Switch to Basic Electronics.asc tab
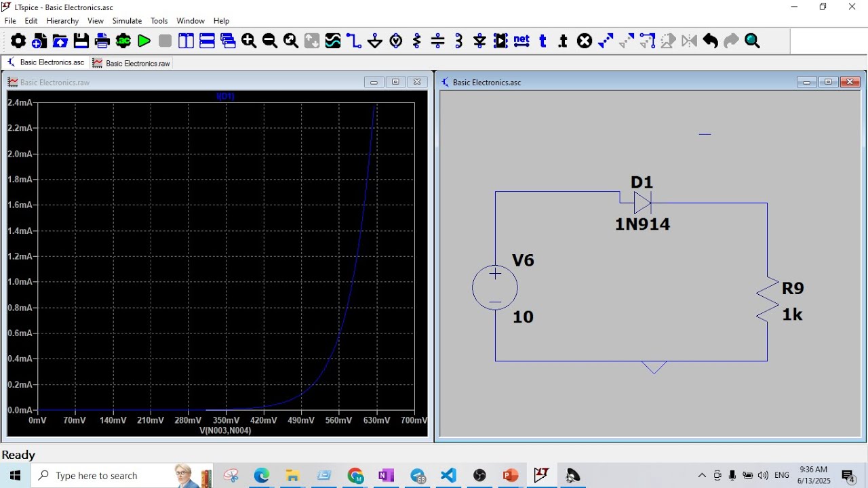This screenshot has width=868, height=488. pos(45,62)
